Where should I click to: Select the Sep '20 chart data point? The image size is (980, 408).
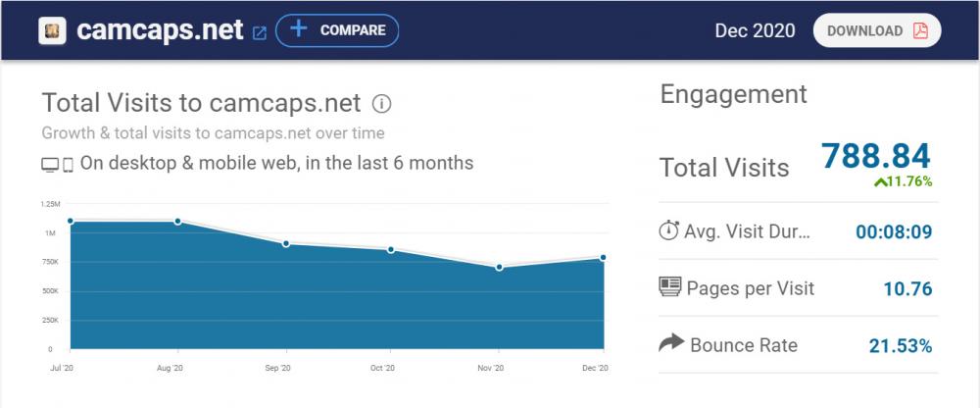(285, 243)
